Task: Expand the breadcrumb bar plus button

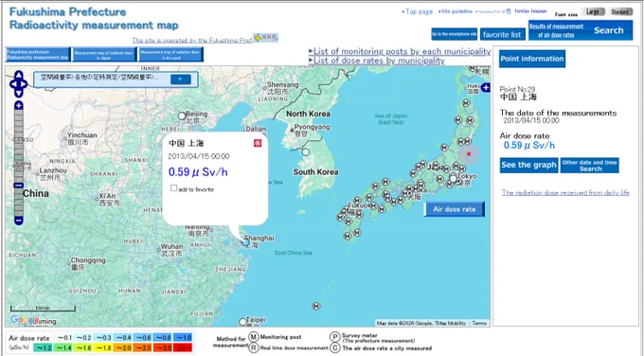Action: (180, 80)
